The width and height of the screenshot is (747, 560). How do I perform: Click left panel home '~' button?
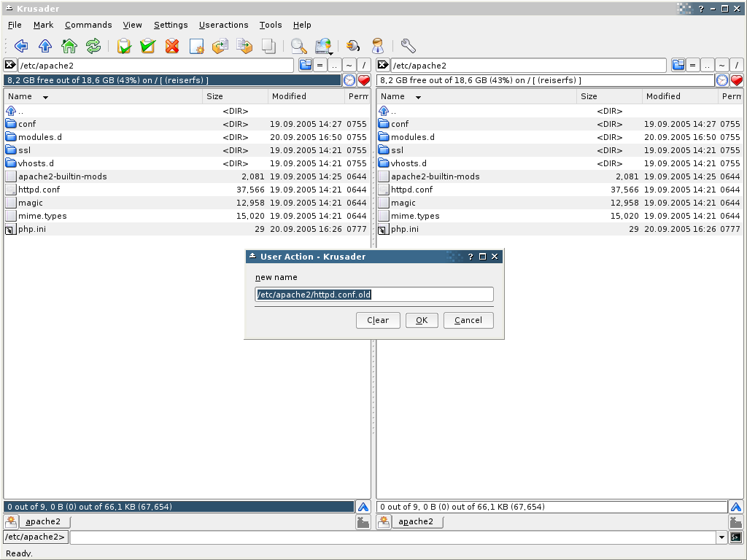click(349, 65)
